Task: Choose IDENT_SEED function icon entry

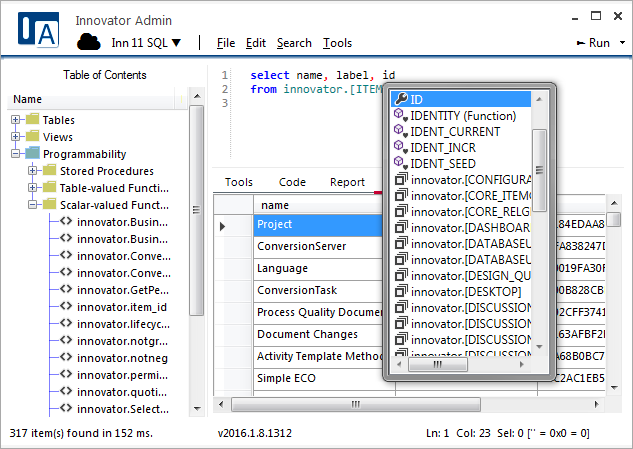Action: (x=461, y=164)
